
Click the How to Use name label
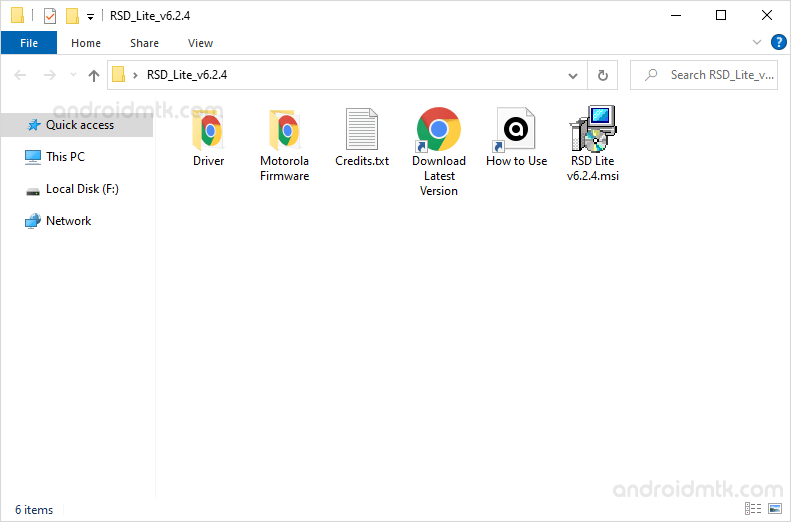click(517, 161)
